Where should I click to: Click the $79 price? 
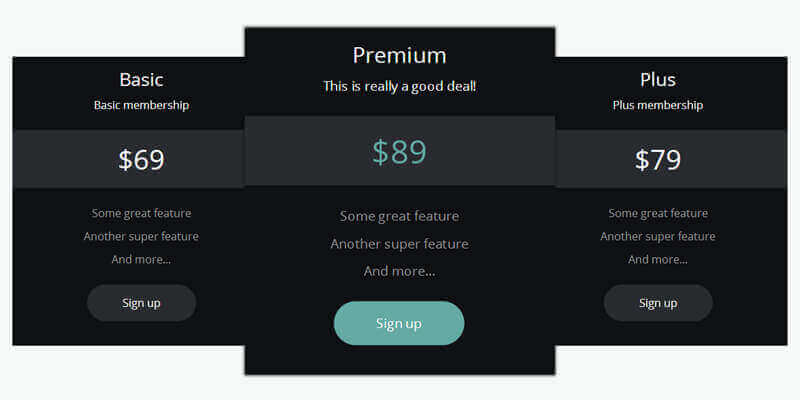coord(658,159)
